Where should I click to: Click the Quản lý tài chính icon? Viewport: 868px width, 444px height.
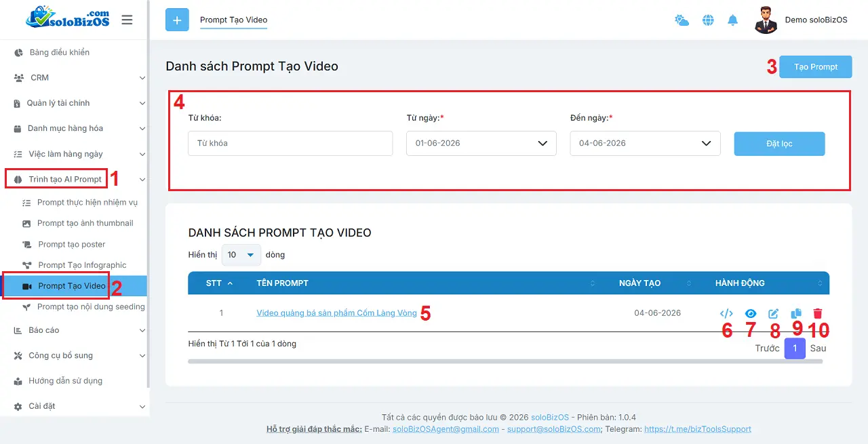[18, 104]
